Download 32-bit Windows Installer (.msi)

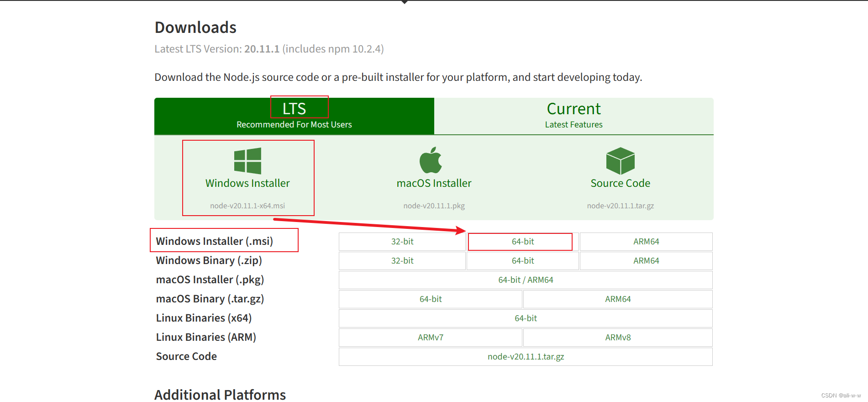(x=402, y=242)
